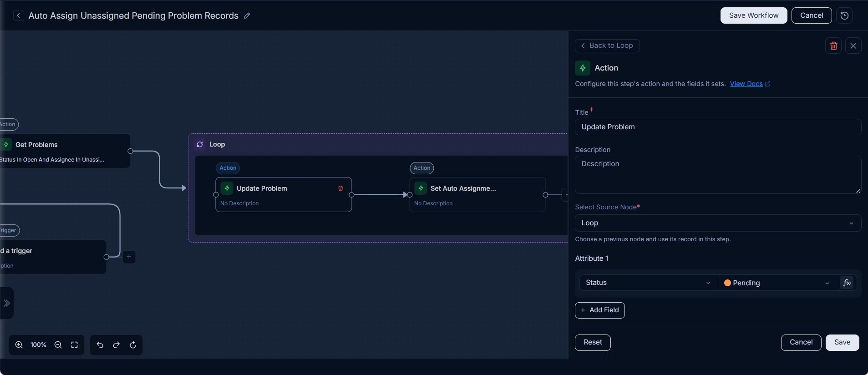Click output connector of Update Problem node
Screen dimensions: 868x375
click(x=351, y=195)
